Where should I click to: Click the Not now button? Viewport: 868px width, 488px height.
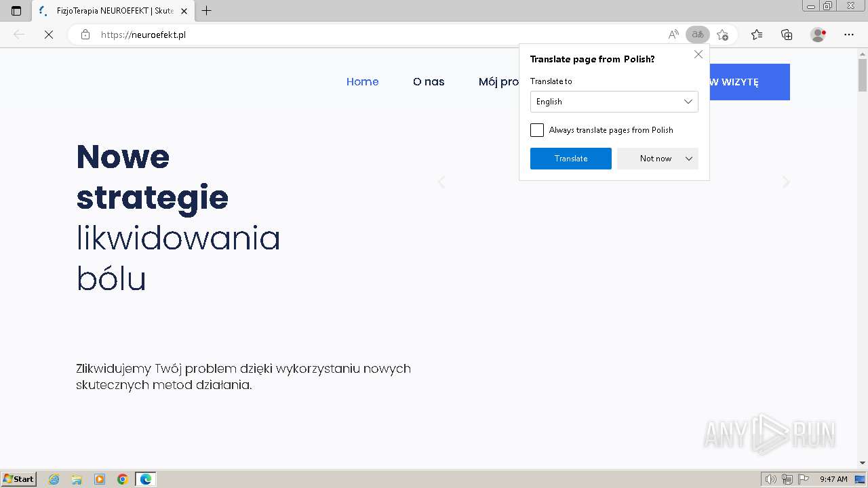pos(656,159)
